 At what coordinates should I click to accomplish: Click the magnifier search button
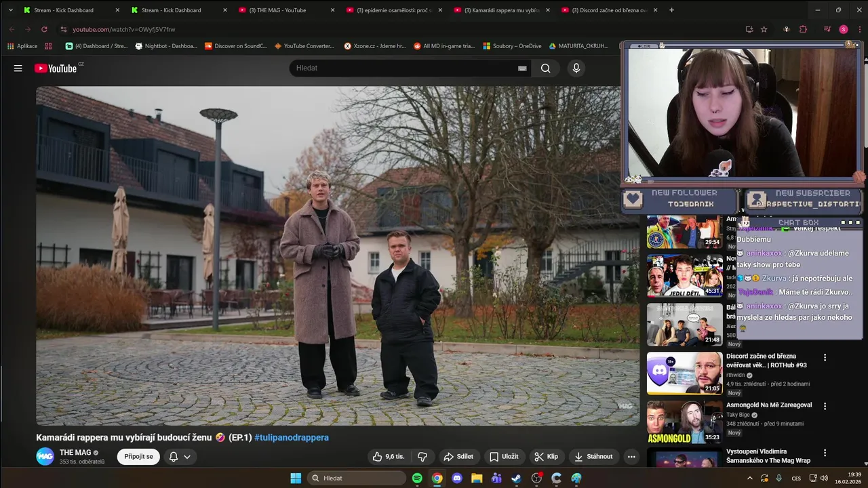click(546, 68)
